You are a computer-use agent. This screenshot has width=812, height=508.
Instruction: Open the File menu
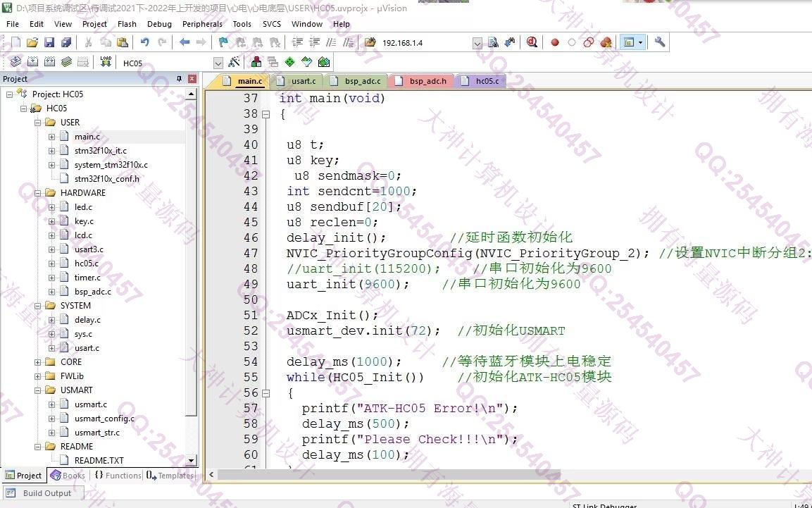pos(13,24)
